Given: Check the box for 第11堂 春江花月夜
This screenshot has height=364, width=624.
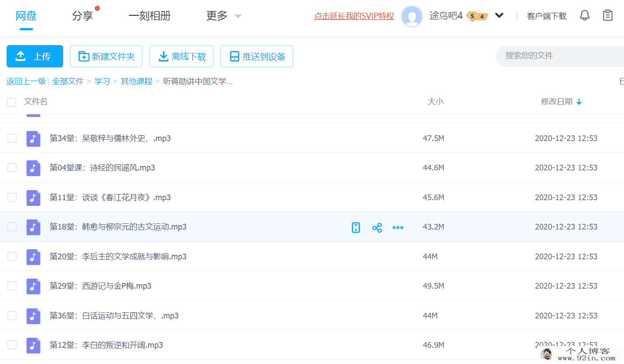Looking at the screenshot, I should click(12, 198).
